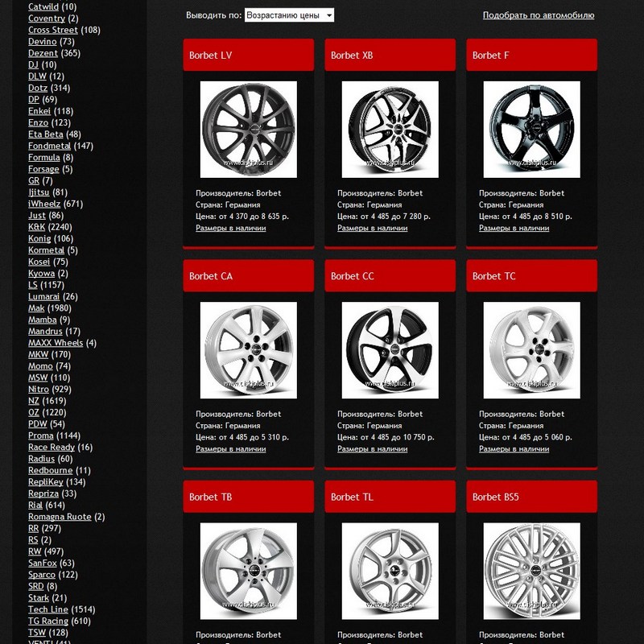Select the Momo brand link
The width and height of the screenshot is (644, 644).
pyautogui.click(x=41, y=366)
